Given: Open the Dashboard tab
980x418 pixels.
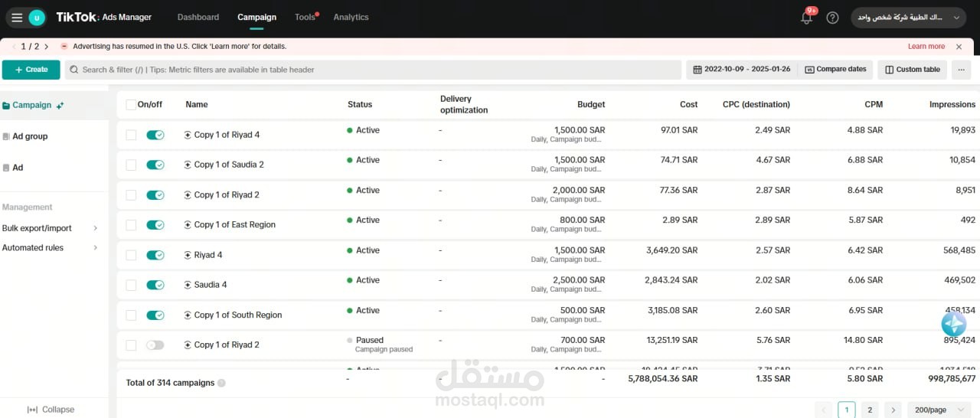Looking at the screenshot, I should coord(198,17).
